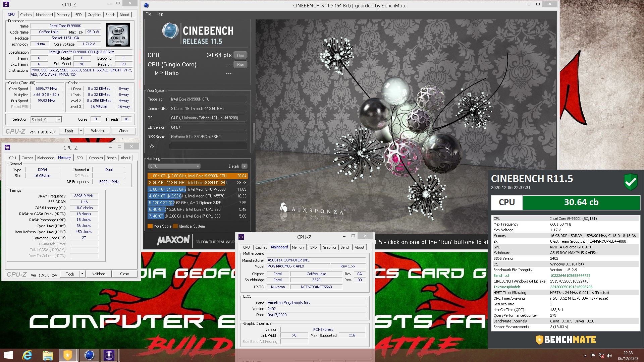Image resolution: width=644 pixels, height=362 pixels.
Task: Open File Explorer from the taskbar
Action: click(x=48, y=355)
